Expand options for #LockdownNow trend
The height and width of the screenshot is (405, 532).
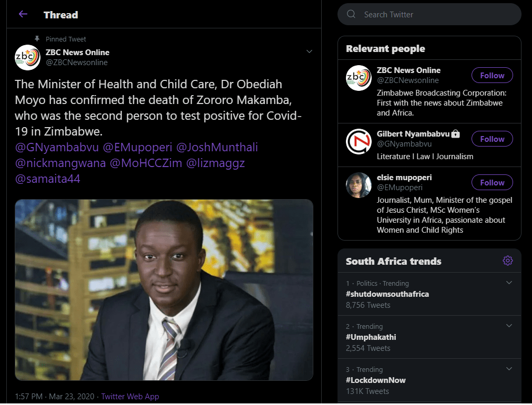point(508,369)
